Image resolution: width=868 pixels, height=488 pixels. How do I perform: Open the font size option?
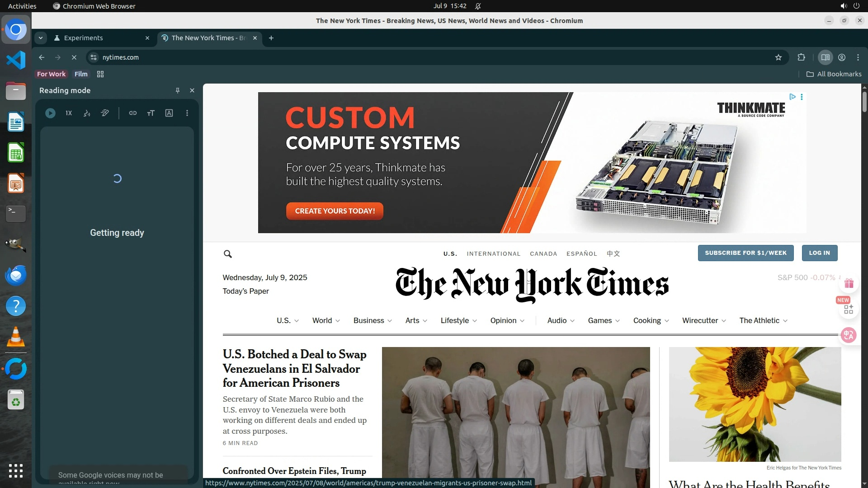click(151, 113)
